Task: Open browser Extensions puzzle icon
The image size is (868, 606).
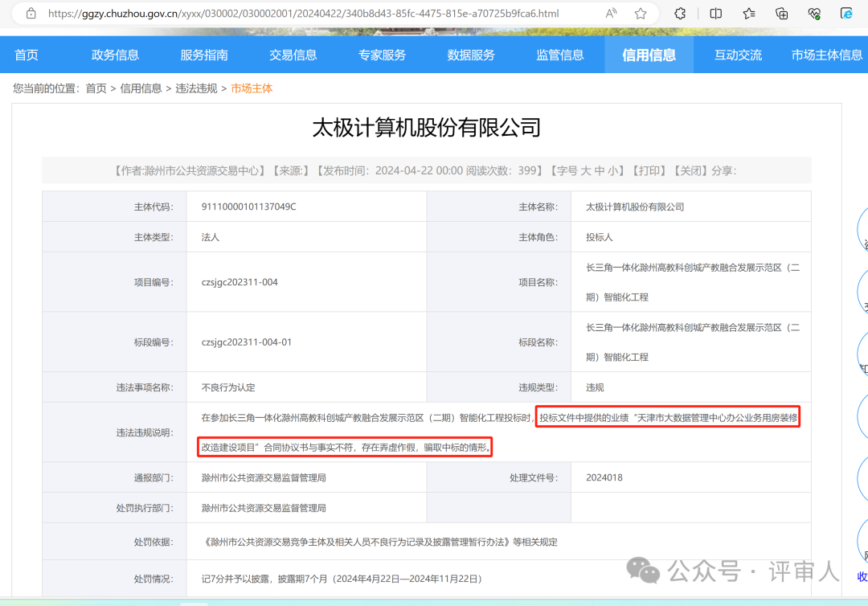Action: click(x=680, y=14)
